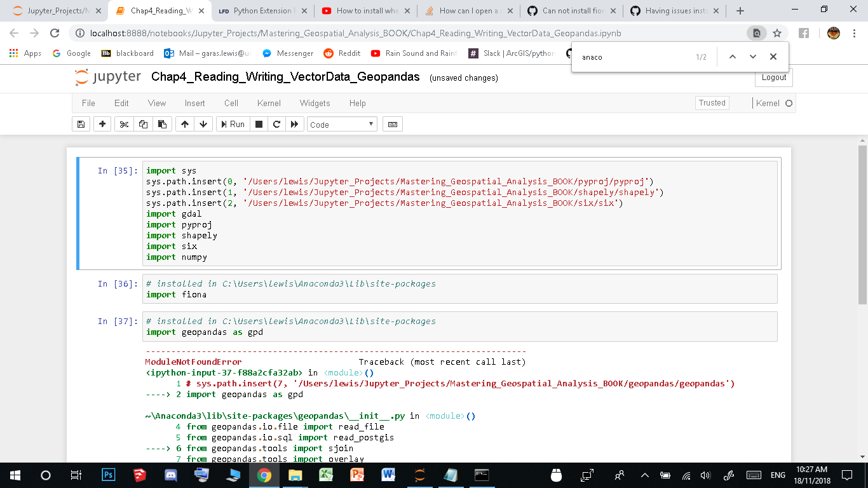The image size is (868, 488).
Task: Run the selected cell
Action: coord(233,124)
